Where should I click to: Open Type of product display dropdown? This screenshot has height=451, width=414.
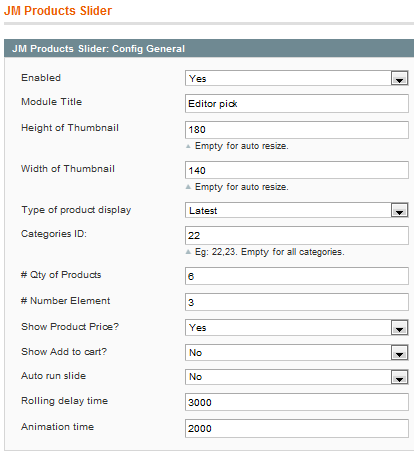(x=297, y=210)
